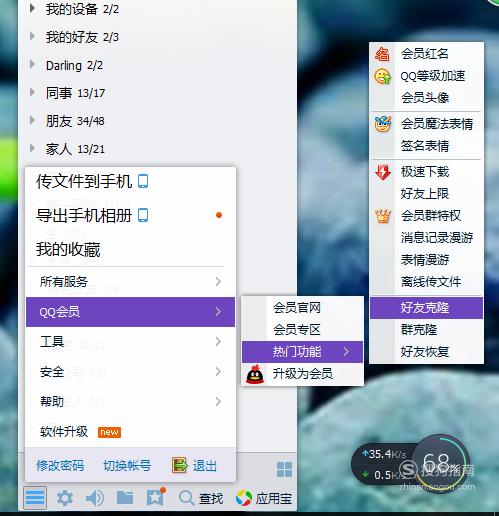The width and height of the screenshot is (499, 516).
Task: Click the network speed indicator widget
Action: click(x=411, y=465)
